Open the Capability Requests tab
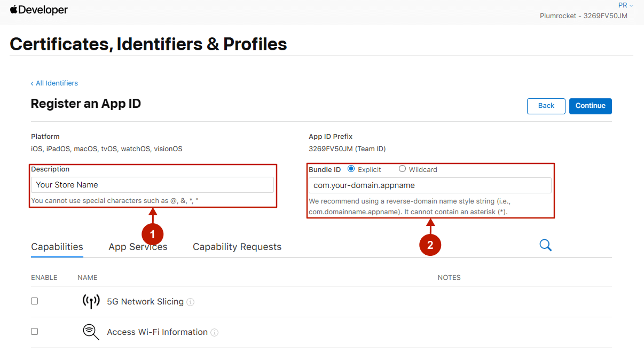The image size is (644, 352). pos(237,247)
